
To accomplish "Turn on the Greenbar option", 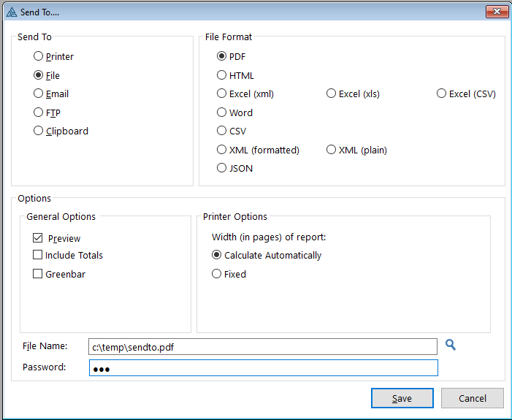I will point(38,274).
